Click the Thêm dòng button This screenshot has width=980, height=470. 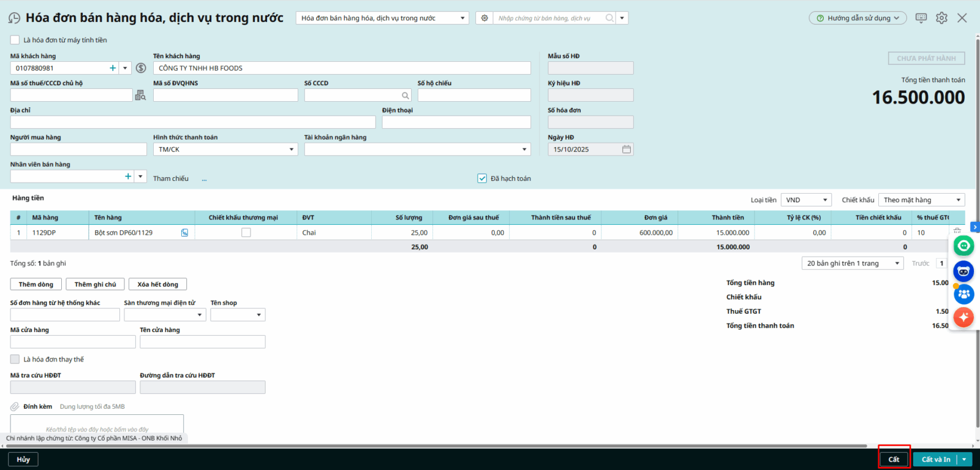[x=36, y=284]
